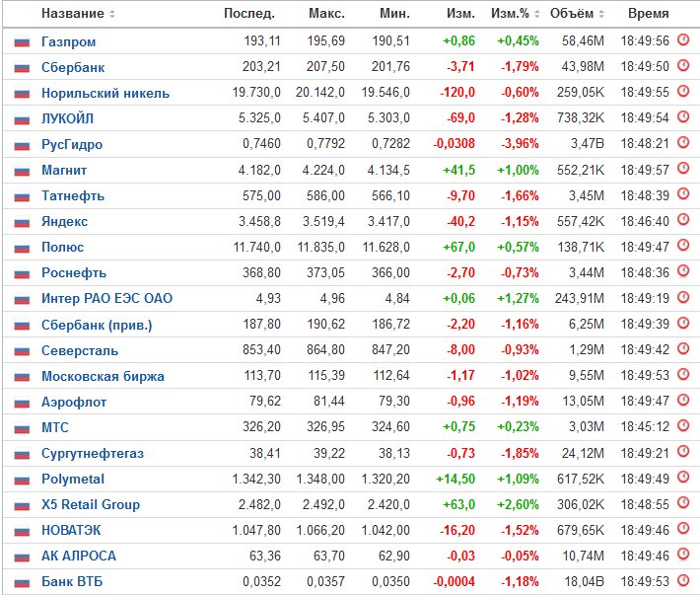Open the Полюс stock link
The image size is (700, 595).
[62, 247]
